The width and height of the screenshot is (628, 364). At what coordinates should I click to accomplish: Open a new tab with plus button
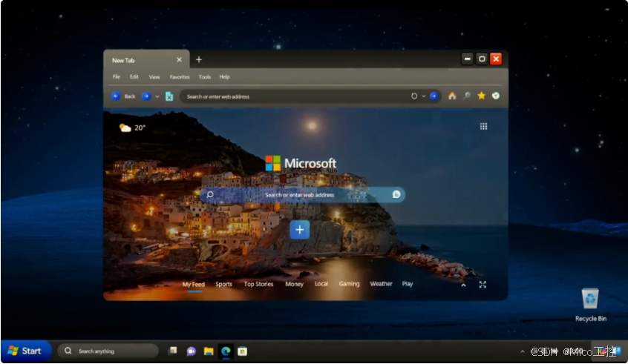[x=199, y=59]
